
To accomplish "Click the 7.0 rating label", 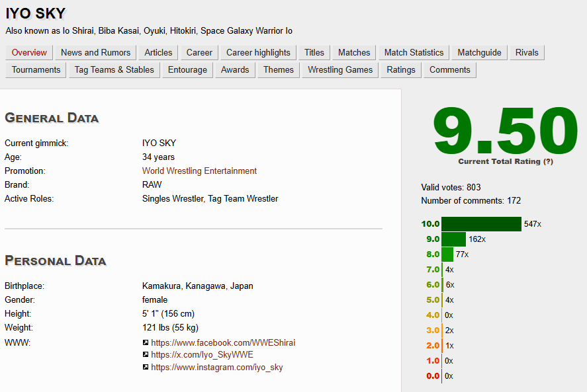I will tap(433, 270).
